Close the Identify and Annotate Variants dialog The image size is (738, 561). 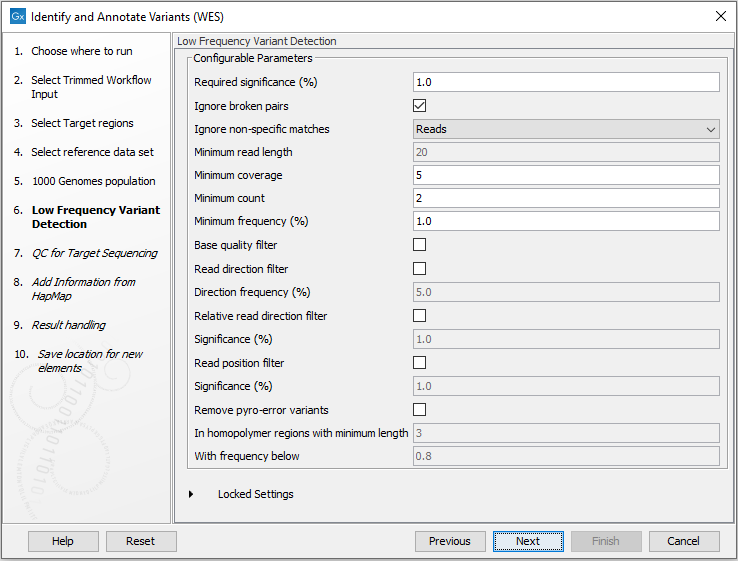tap(721, 16)
